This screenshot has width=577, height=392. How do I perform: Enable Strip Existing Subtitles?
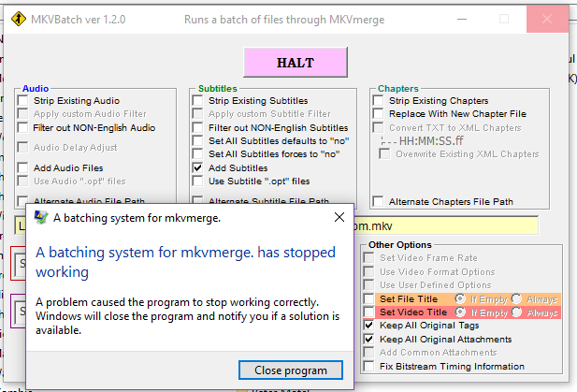(197, 100)
